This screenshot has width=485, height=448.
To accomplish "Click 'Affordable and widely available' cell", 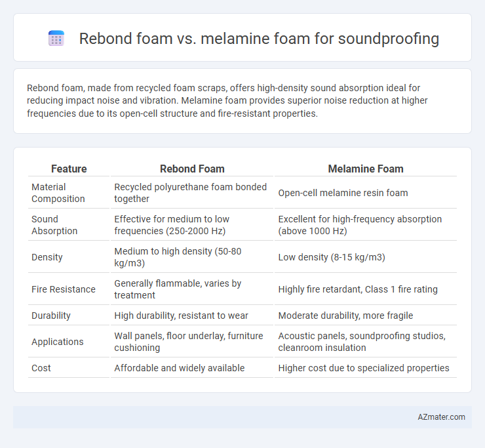I will [x=179, y=368].
